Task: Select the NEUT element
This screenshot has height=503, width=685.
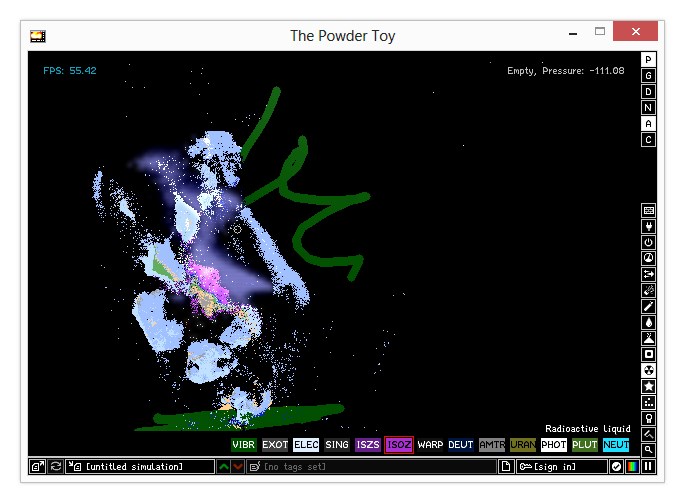Action: [x=616, y=445]
